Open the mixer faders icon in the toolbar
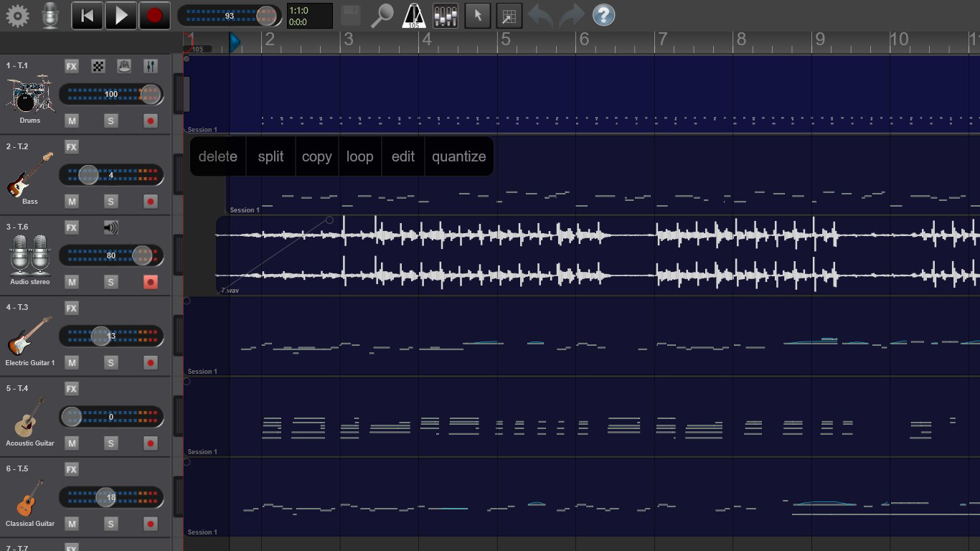Image resolution: width=980 pixels, height=551 pixels. [444, 14]
